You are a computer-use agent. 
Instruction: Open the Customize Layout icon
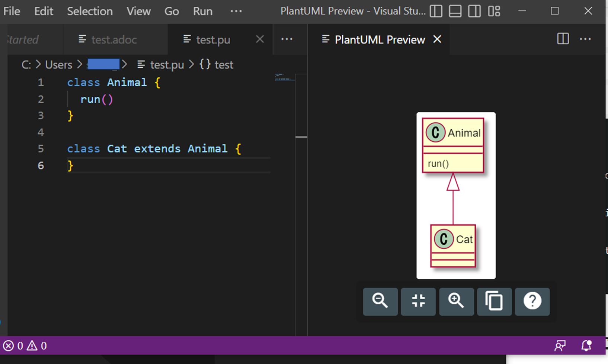[x=494, y=11]
